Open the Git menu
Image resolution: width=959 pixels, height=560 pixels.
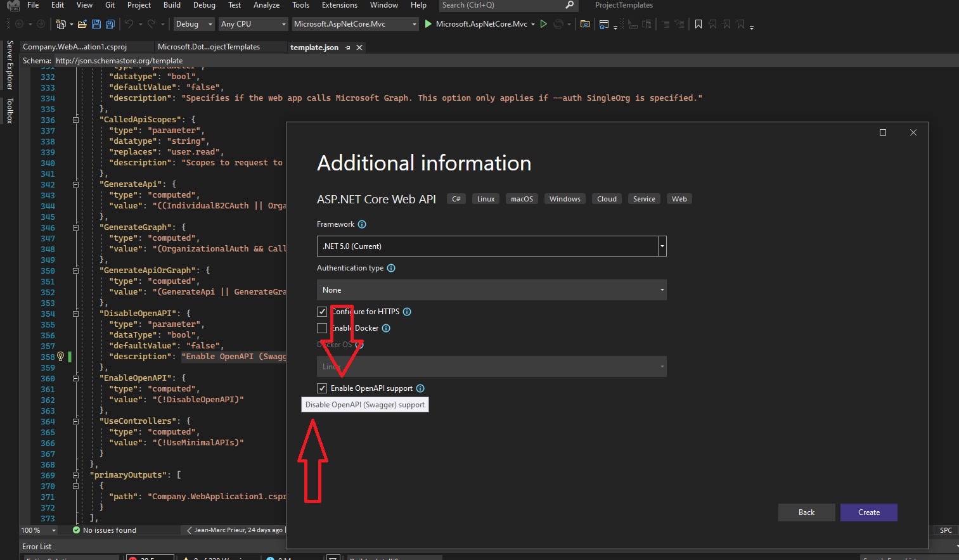(110, 5)
